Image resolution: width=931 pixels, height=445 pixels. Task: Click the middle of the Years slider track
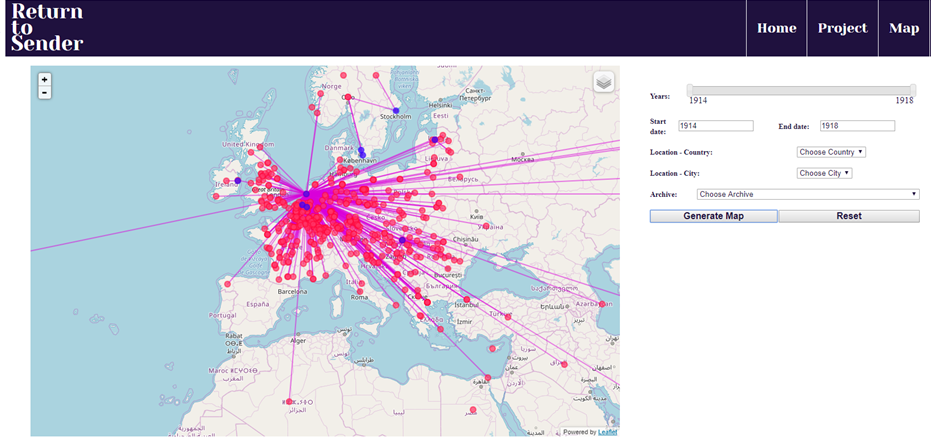click(802, 90)
